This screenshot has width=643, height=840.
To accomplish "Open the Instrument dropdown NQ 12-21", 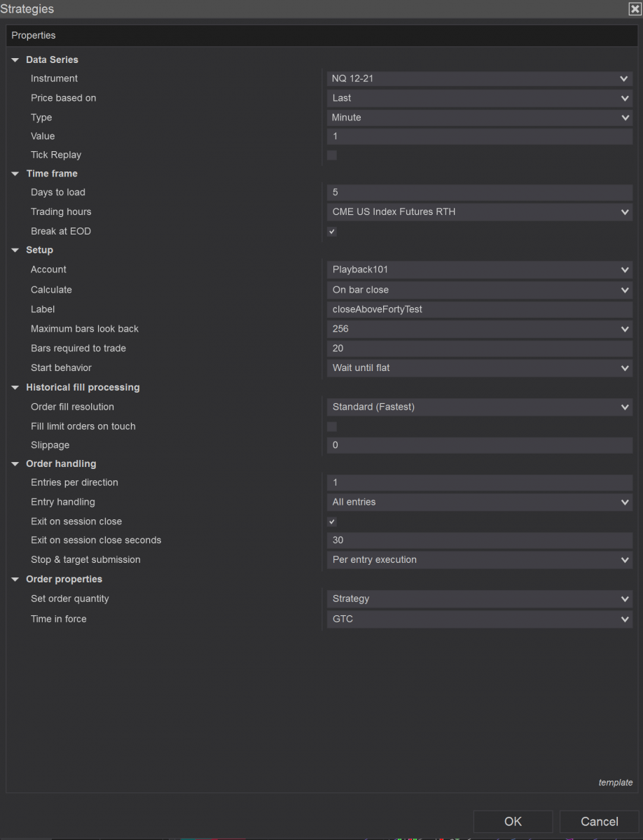I will (x=479, y=79).
